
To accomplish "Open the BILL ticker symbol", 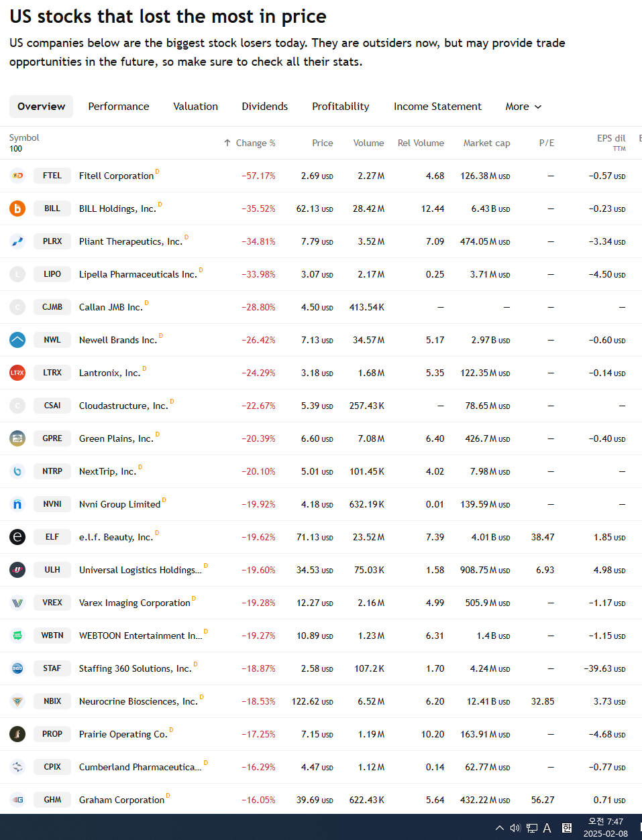I will pyautogui.click(x=52, y=208).
